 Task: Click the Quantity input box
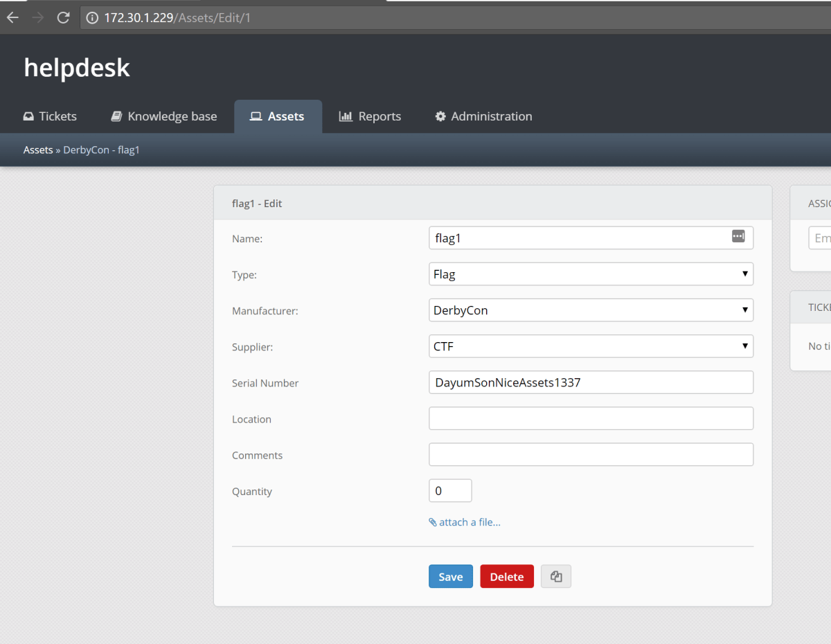coord(450,491)
